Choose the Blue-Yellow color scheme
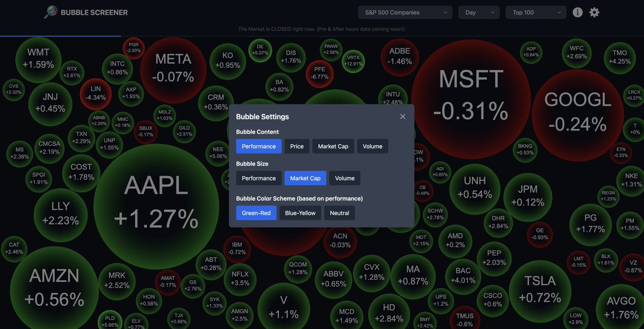The image size is (644, 329). (x=300, y=213)
